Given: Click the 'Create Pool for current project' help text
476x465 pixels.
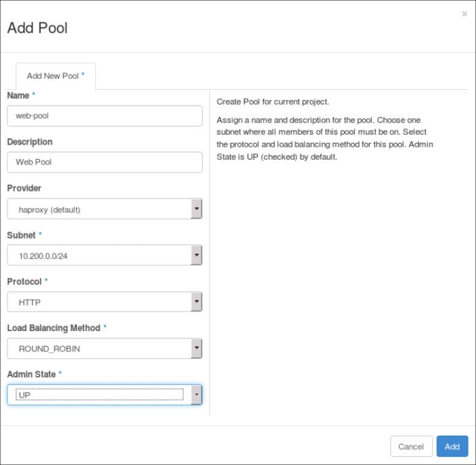Looking at the screenshot, I should click(273, 102).
